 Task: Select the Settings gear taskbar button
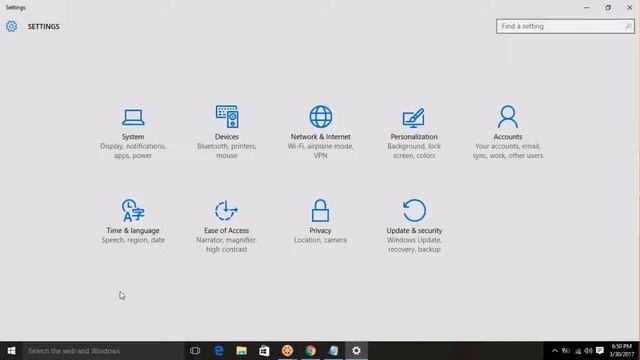coord(356,351)
